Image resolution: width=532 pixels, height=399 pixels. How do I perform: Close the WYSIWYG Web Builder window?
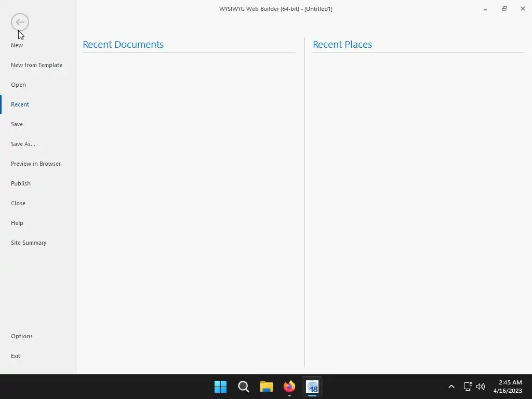pyautogui.click(x=523, y=9)
